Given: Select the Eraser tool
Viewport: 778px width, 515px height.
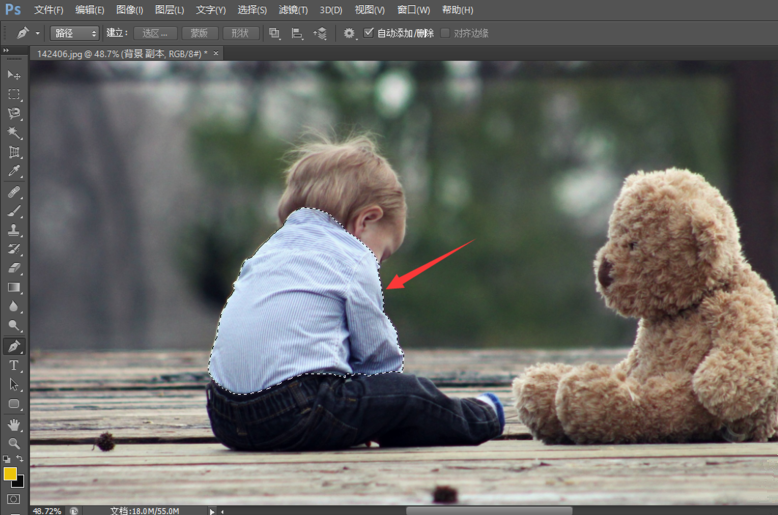Looking at the screenshot, I should pos(14,268).
